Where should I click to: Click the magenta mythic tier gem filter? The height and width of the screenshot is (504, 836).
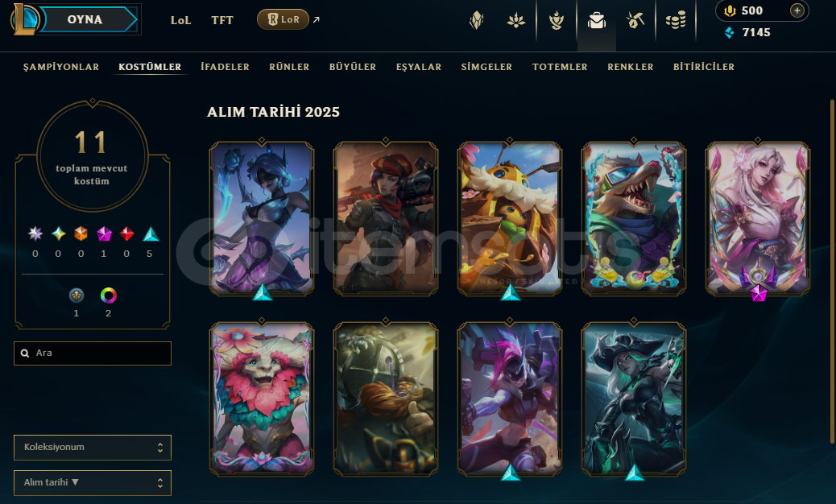pyautogui.click(x=104, y=234)
